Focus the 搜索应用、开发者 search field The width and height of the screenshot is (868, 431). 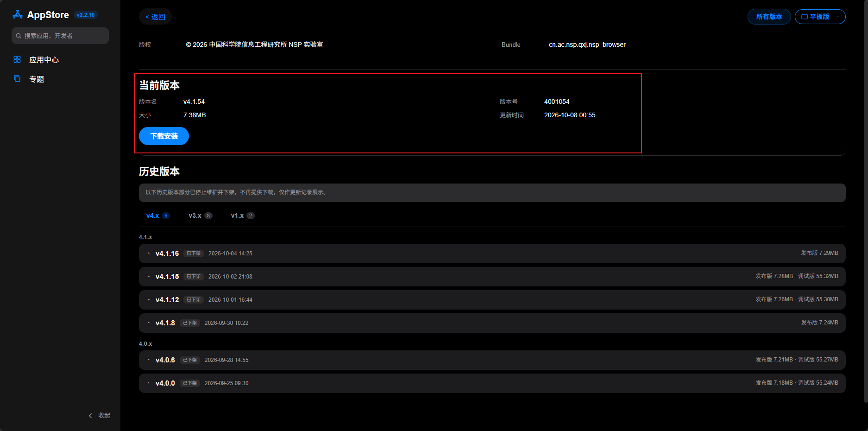point(60,36)
